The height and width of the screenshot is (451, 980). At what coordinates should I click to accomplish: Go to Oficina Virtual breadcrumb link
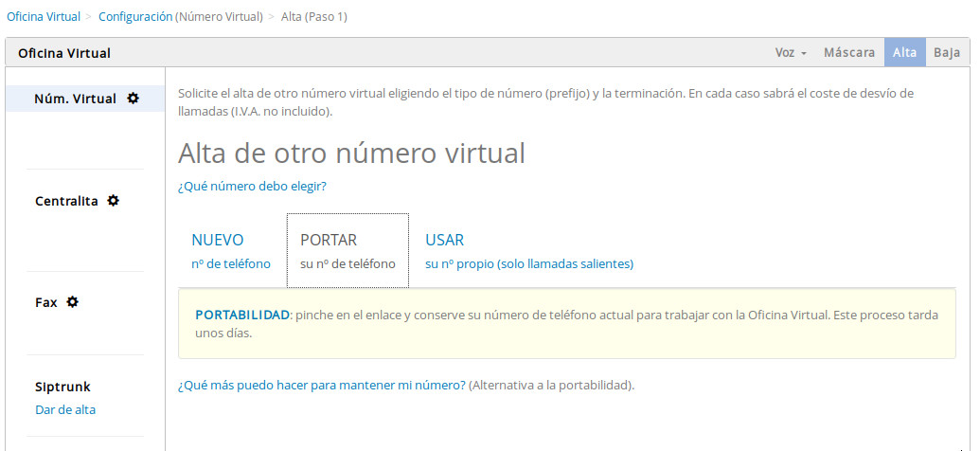[x=43, y=17]
